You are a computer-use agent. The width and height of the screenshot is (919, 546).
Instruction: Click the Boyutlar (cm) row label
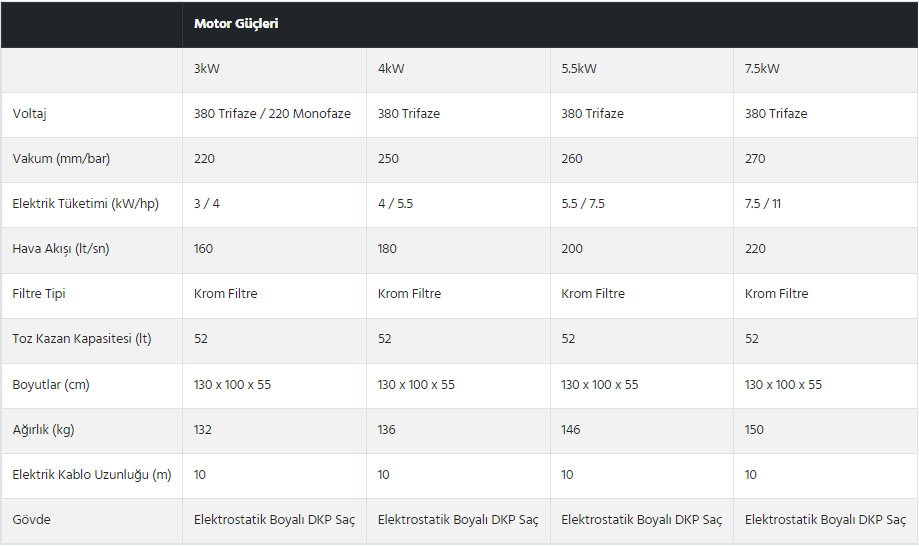pyautogui.click(x=50, y=385)
